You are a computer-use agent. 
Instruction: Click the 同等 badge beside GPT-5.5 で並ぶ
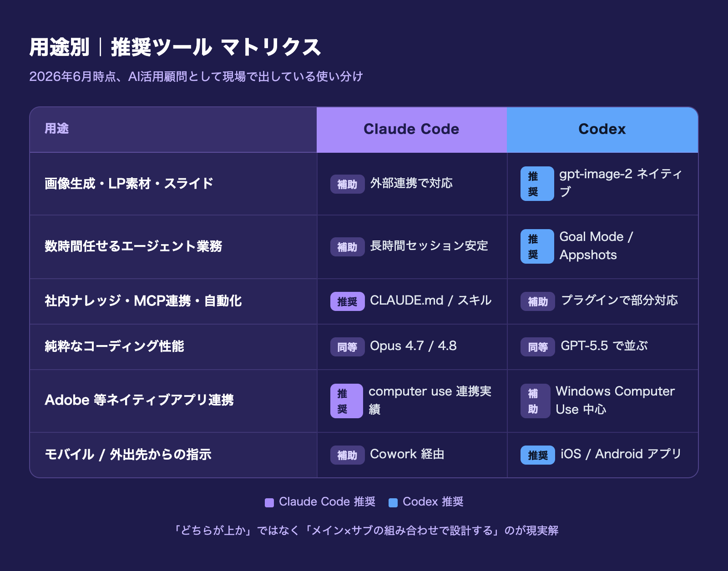click(x=537, y=347)
